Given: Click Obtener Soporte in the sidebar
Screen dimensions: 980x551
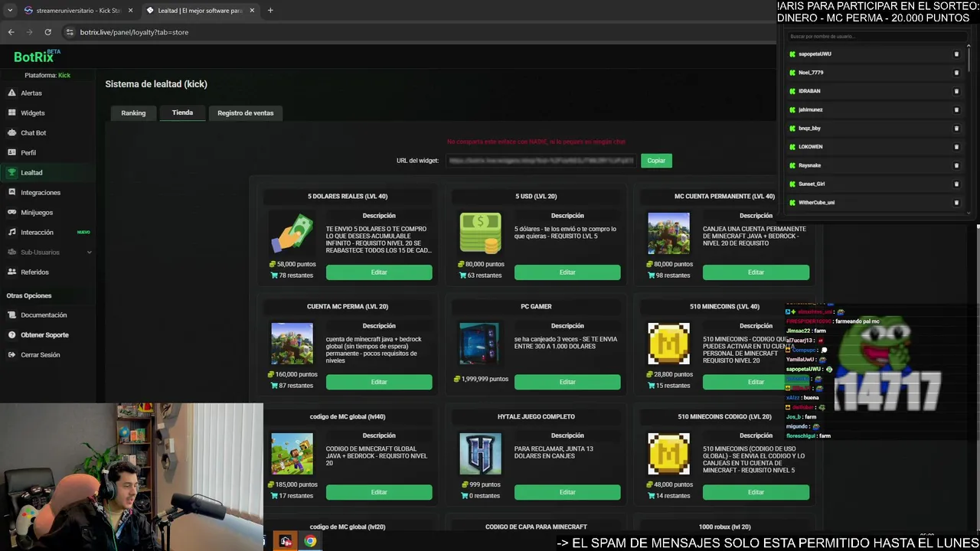Looking at the screenshot, I should point(44,334).
